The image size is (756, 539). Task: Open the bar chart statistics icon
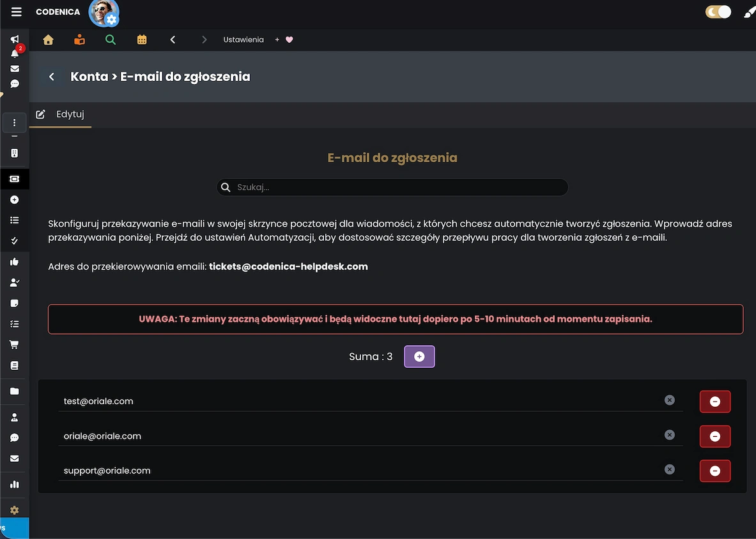pos(14,485)
